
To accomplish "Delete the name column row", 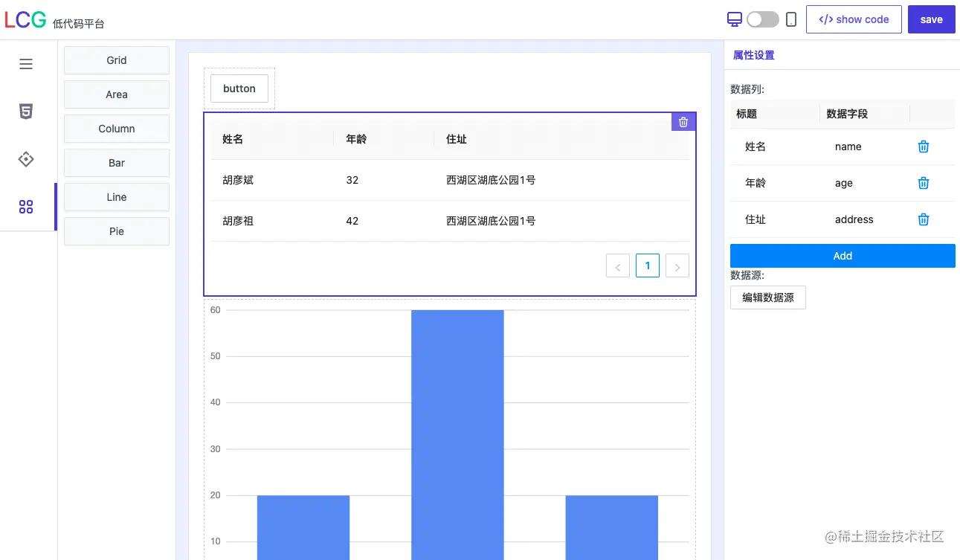I will click(x=924, y=147).
